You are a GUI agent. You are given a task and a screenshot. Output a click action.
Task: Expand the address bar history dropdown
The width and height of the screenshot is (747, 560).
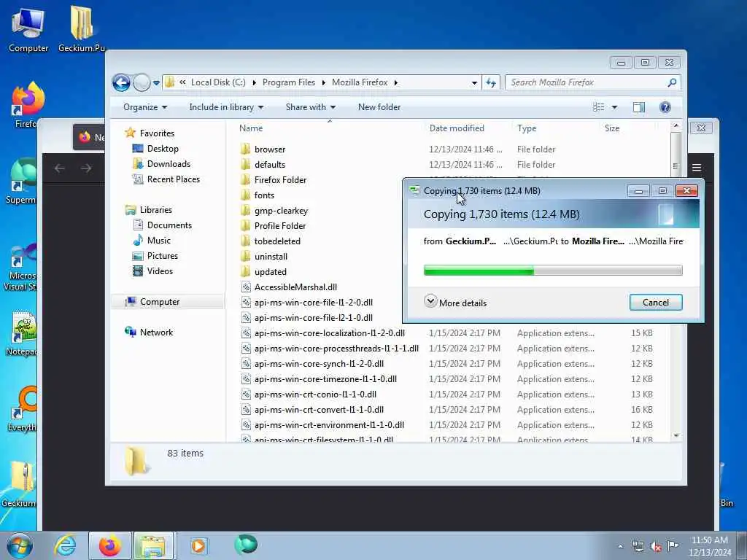(474, 82)
